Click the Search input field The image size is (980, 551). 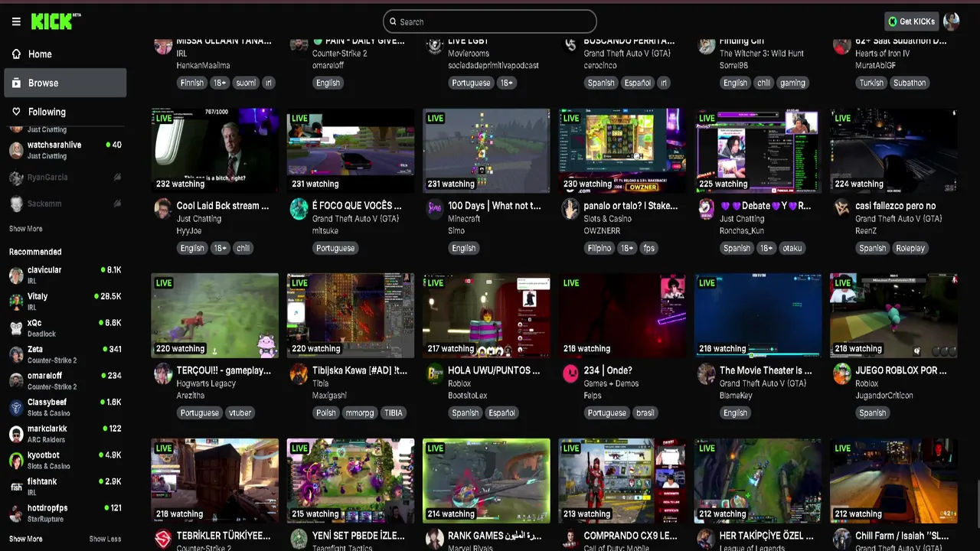(x=489, y=21)
